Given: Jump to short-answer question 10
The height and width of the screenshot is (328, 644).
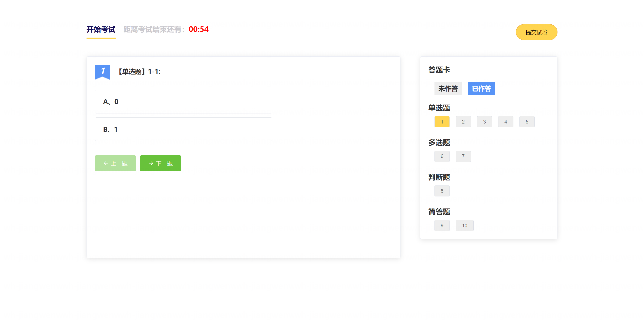Looking at the screenshot, I should pyautogui.click(x=464, y=226).
